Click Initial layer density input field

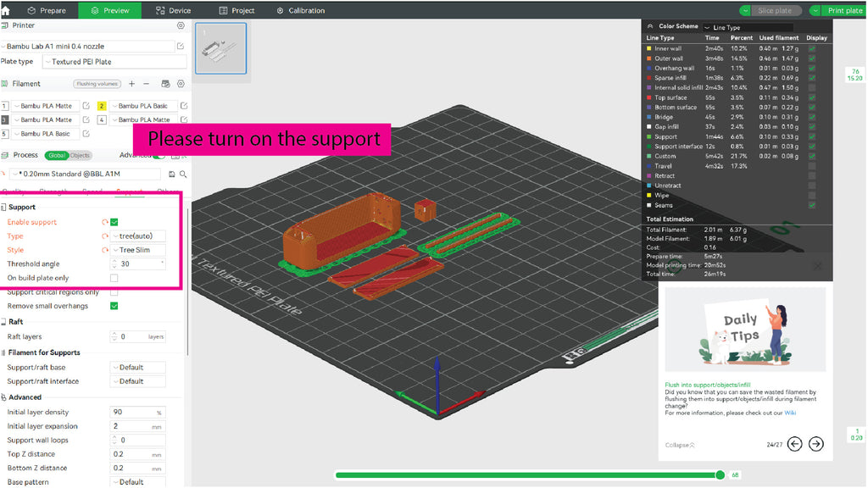pos(138,413)
